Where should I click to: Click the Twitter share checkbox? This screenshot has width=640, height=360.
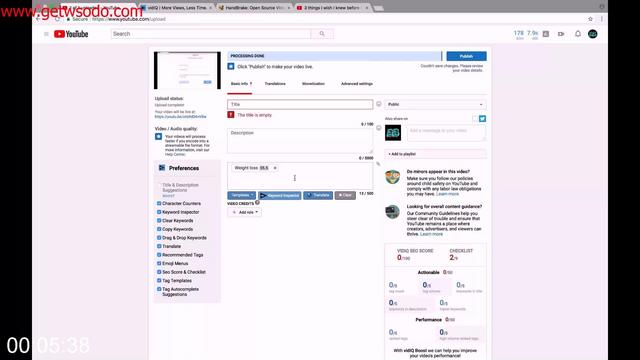coord(475,119)
